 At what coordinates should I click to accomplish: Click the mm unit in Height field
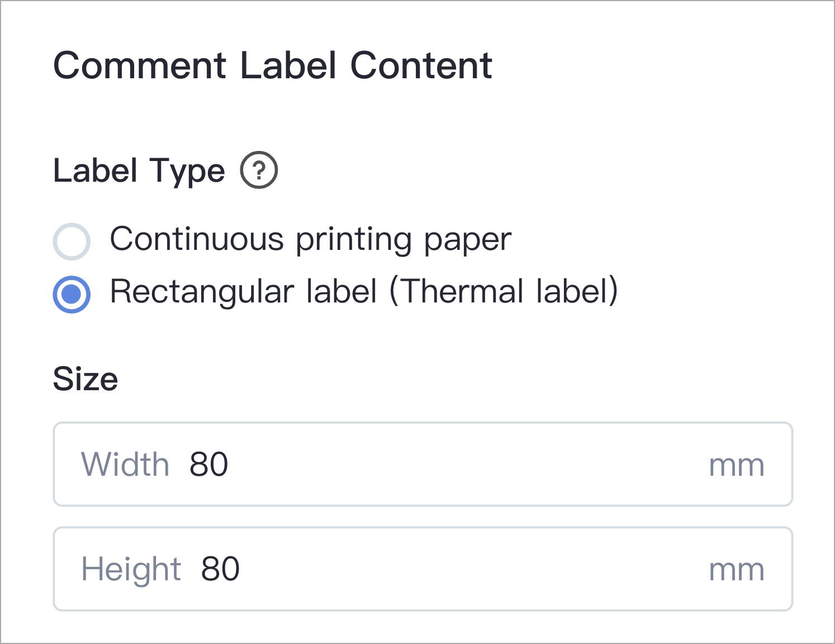[x=737, y=571]
